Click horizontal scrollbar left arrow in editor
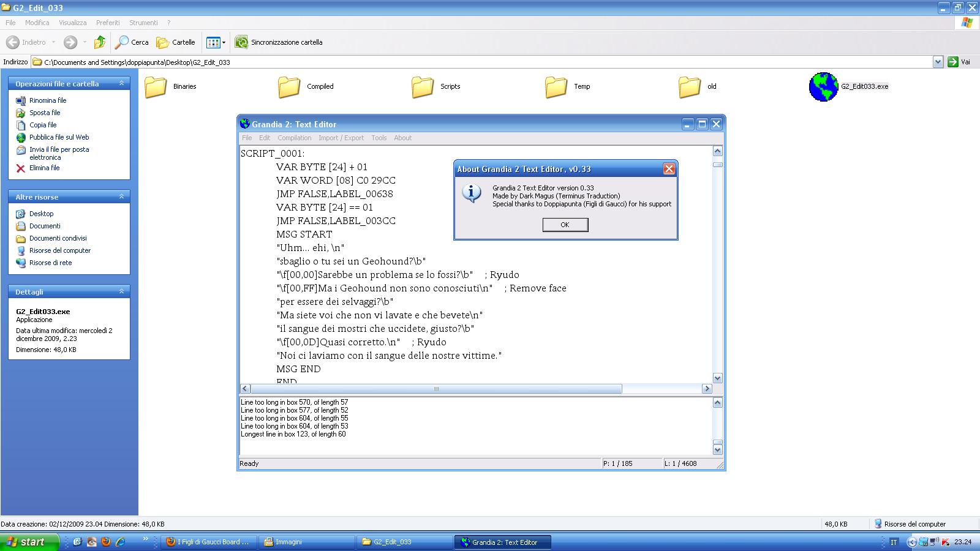The image size is (980, 551). click(245, 389)
